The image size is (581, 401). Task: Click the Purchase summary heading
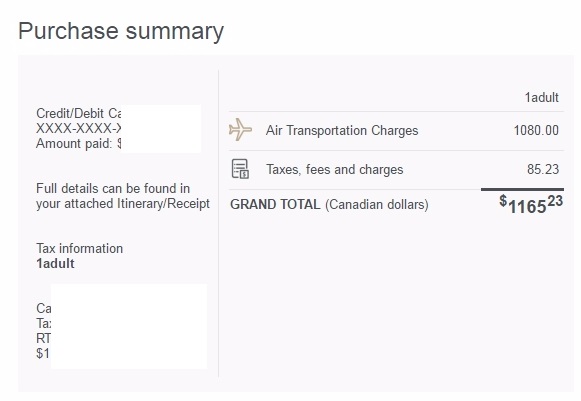121,31
